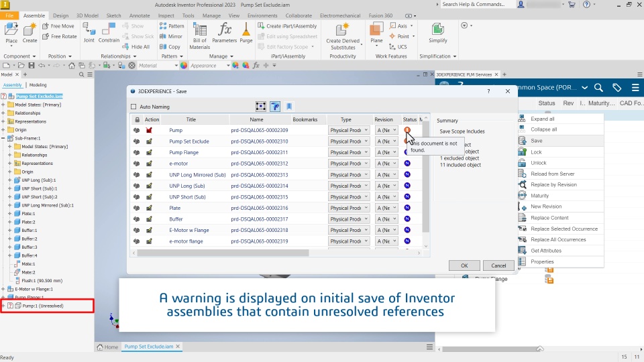Click the help question mark in Save dialog

click(488, 91)
